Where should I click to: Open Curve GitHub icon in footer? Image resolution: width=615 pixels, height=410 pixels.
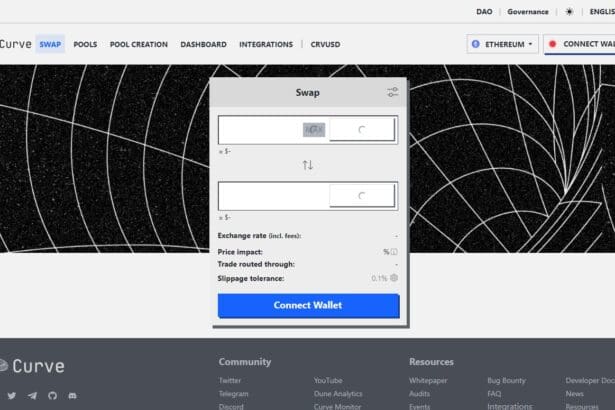[x=53, y=395]
